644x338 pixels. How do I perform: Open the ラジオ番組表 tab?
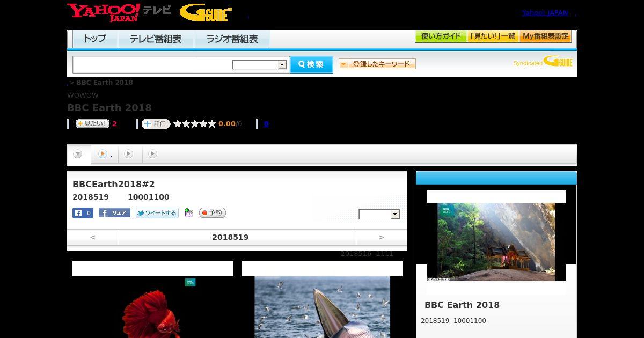pos(232,39)
